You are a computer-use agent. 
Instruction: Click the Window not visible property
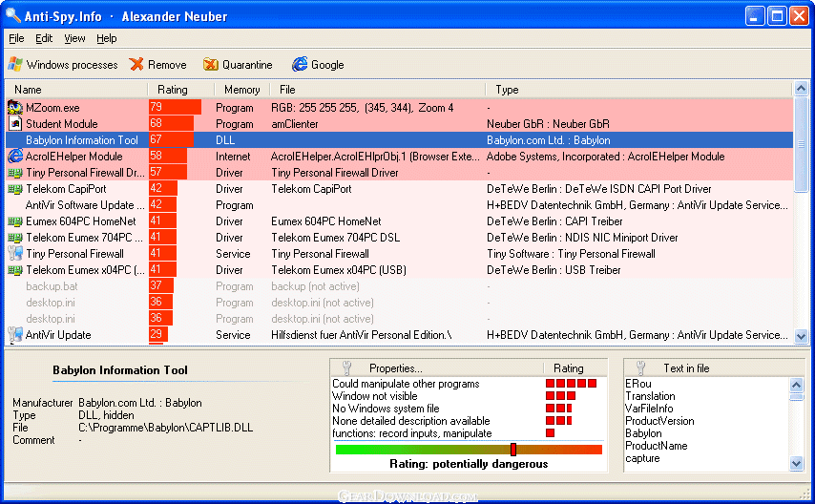[374, 396]
